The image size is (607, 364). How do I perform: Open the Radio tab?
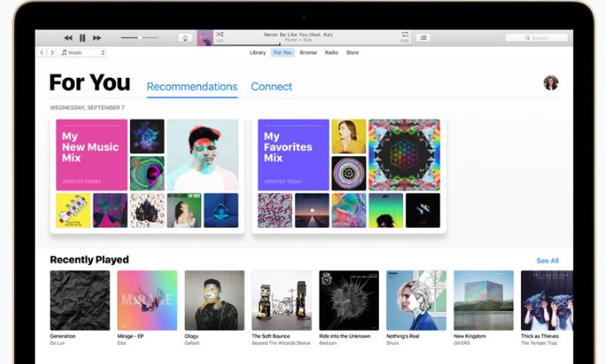click(331, 53)
